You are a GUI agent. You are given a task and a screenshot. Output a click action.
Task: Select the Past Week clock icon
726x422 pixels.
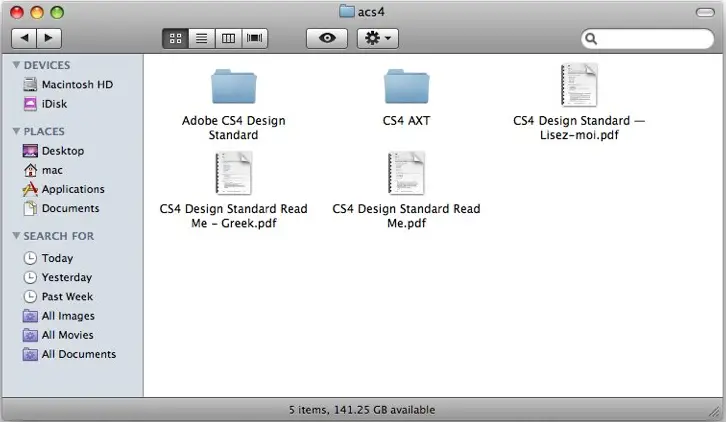coord(30,296)
